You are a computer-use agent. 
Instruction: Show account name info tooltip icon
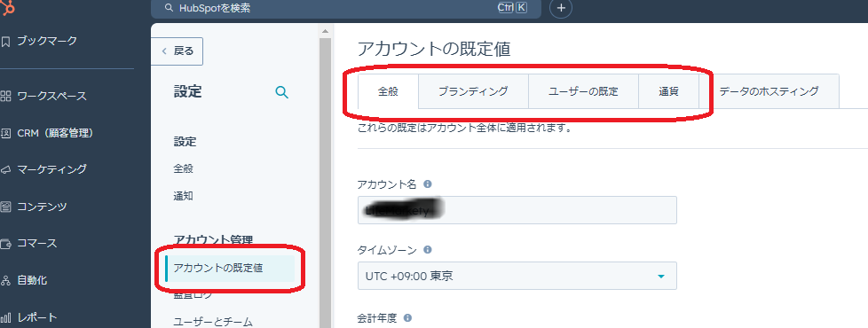point(428,184)
